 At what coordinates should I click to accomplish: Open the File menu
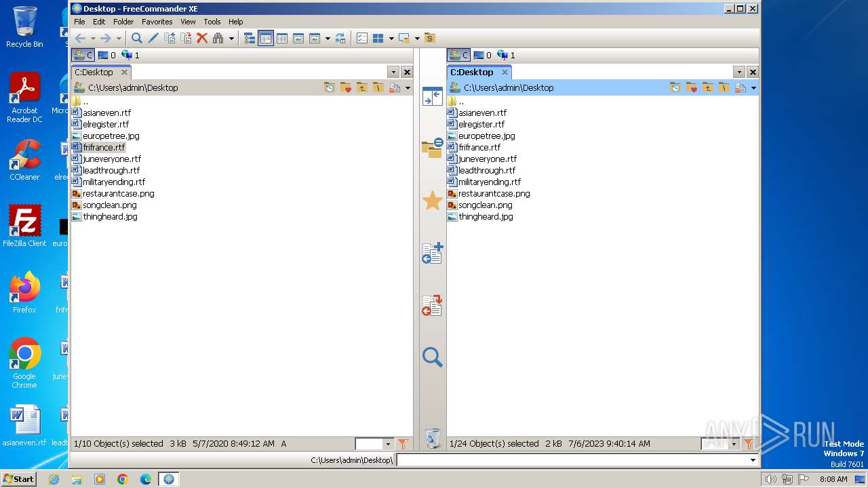click(x=79, y=22)
